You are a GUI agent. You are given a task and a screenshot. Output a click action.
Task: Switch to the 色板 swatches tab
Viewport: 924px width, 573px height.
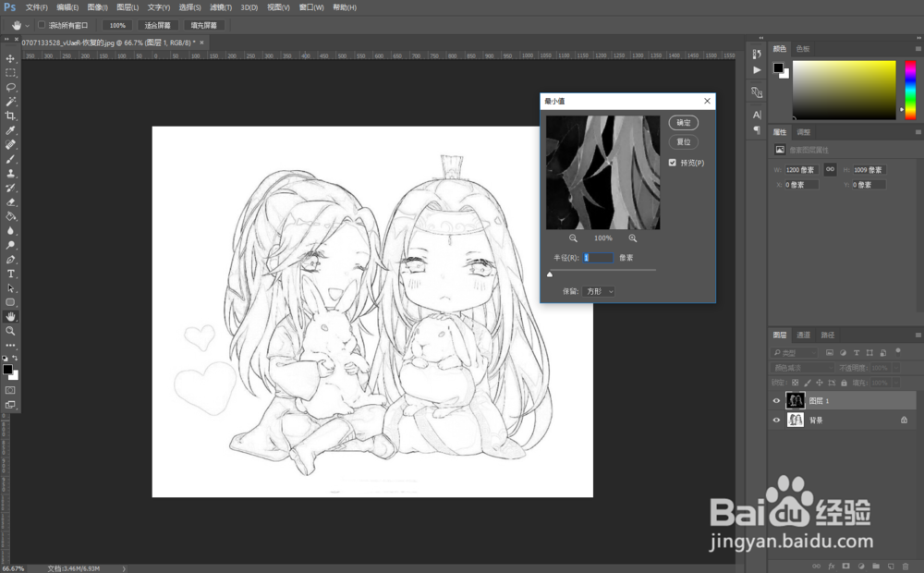click(x=803, y=48)
